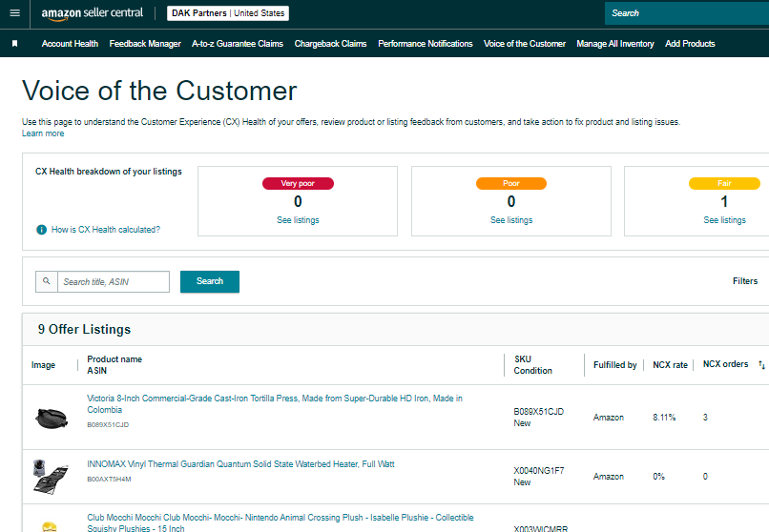
Task: Click the teal Search button
Action: click(210, 281)
